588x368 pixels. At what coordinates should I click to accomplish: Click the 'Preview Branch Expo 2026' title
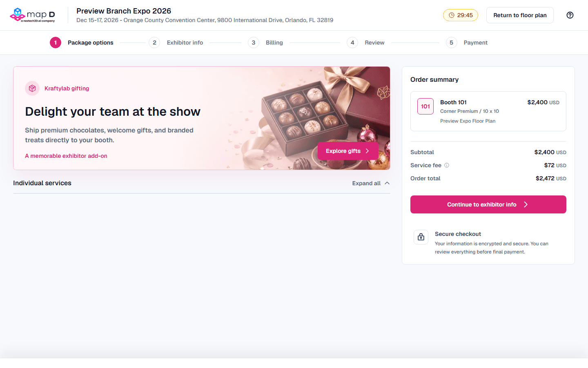[x=124, y=11]
